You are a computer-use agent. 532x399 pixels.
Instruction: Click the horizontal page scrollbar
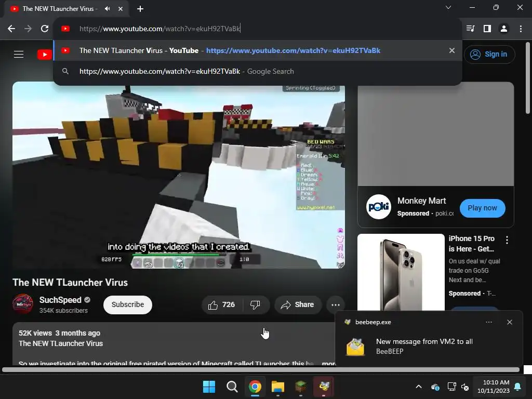261,370
